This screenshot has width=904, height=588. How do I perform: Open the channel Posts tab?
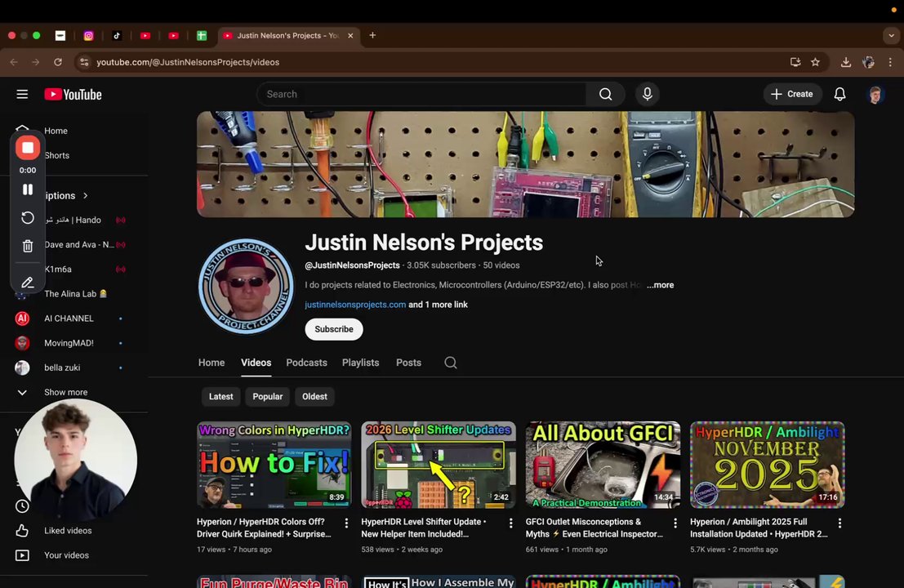click(x=409, y=363)
